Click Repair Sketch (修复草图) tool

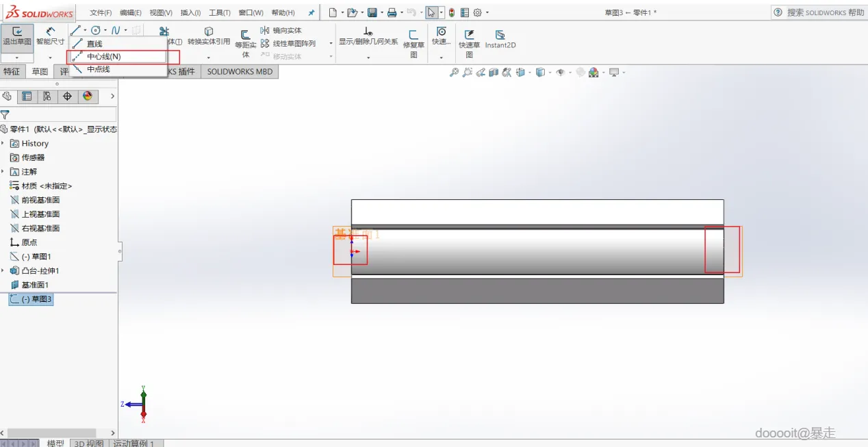413,44
